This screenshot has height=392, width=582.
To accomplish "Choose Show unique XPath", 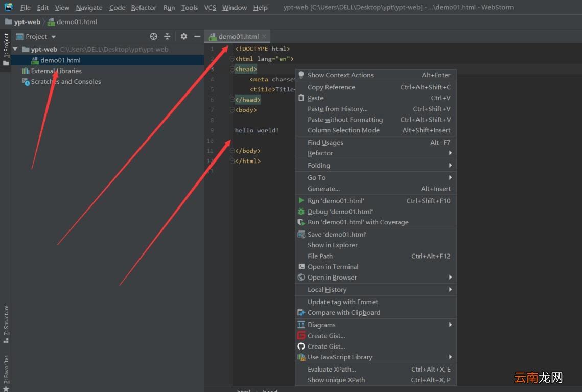I will pyautogui.click(x=376, y=380).
